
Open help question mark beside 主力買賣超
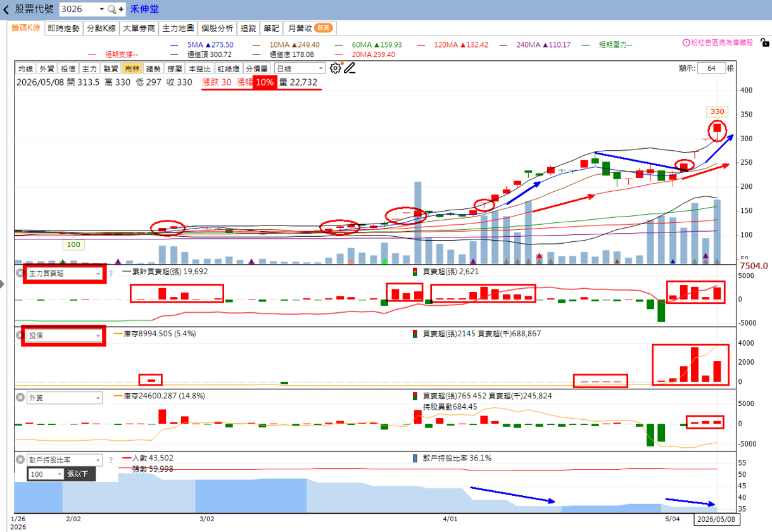pyautogui.click(x=111, y=274)
